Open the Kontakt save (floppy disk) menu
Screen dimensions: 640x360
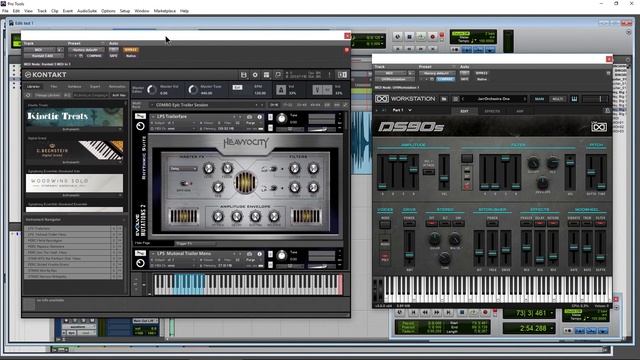[x=244, y=75]
